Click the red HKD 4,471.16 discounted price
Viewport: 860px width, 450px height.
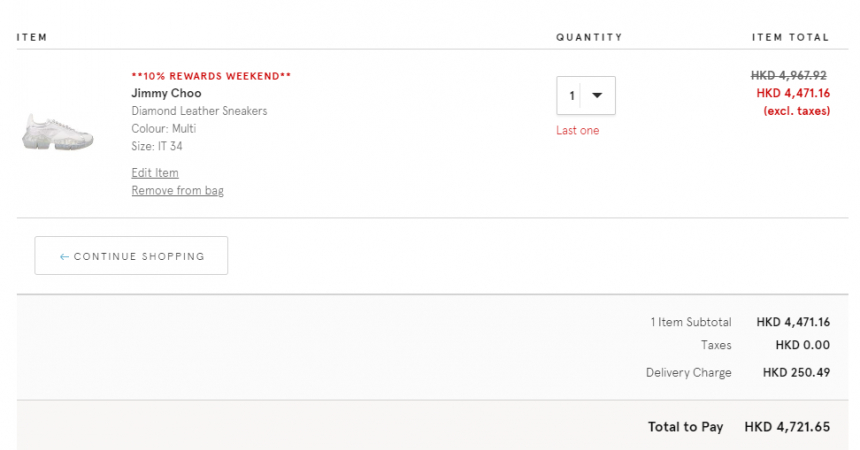[793, 93]
